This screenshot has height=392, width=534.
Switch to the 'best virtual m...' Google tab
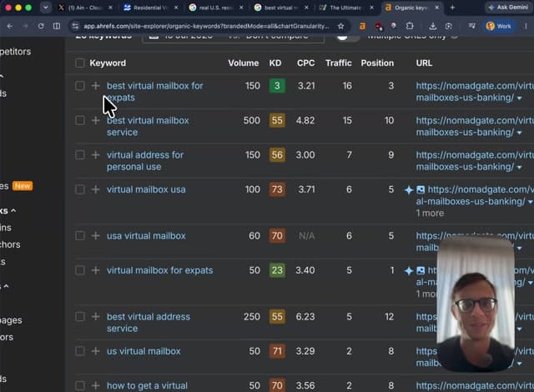pyautogui.click(x=280, y=8)
